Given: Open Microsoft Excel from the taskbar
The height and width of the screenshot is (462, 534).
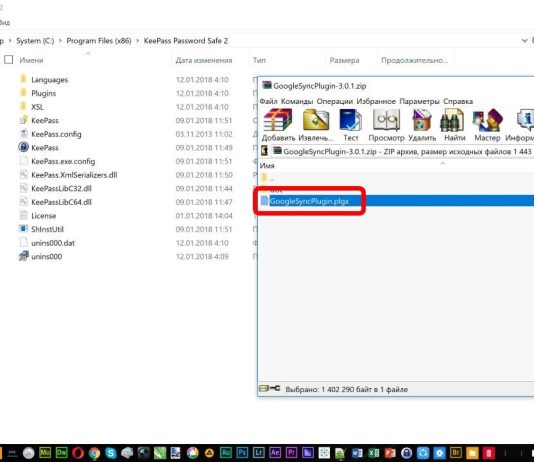Looking at the screenshot, I should (x=373, y=453).
